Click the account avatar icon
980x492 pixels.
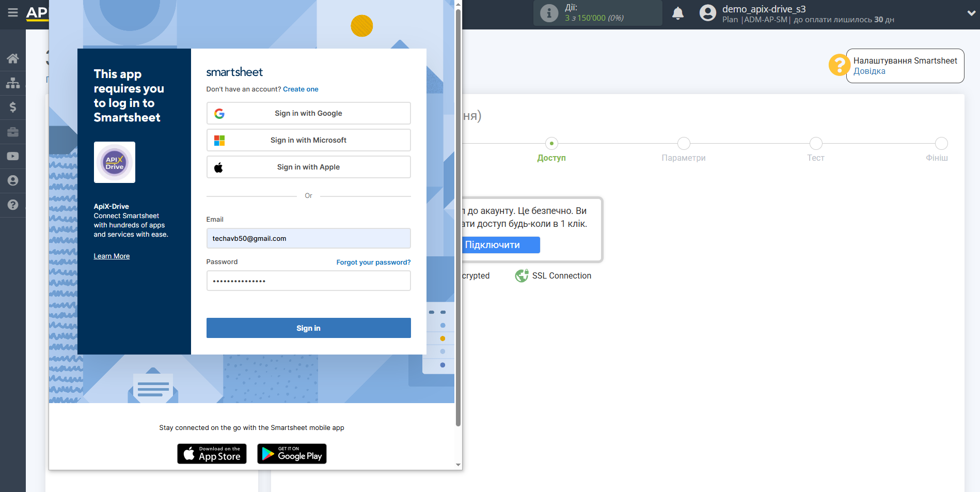pos(708,13)
